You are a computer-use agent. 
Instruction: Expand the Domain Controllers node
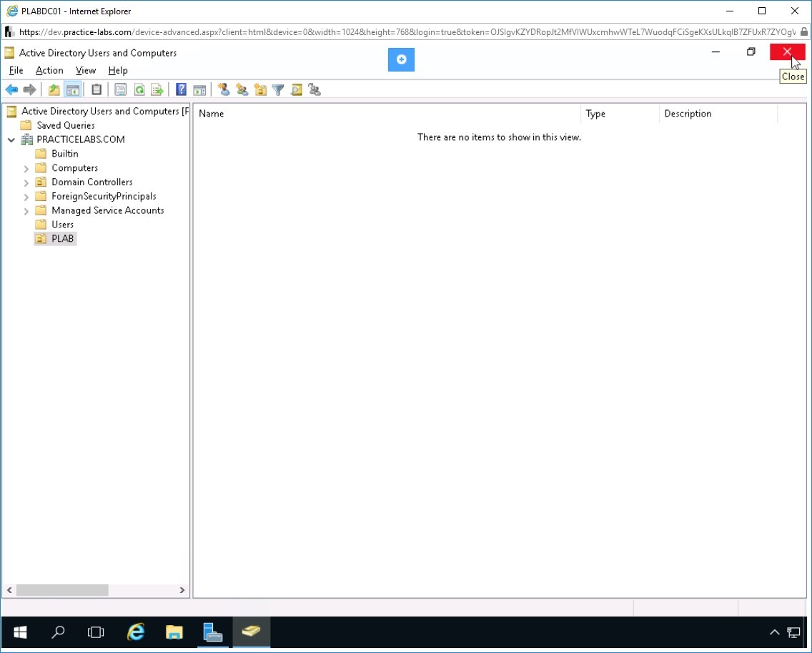point(26,182)
